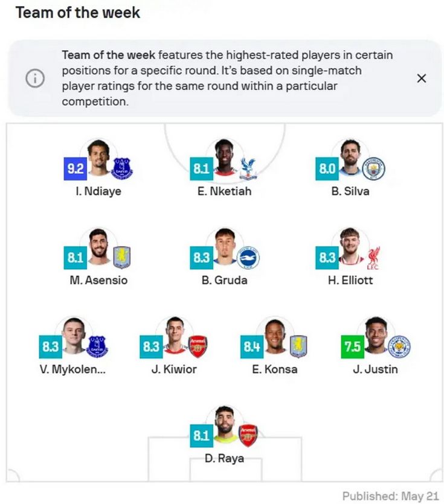
Task: Select the 9.2 rating badge
Action: click(x=76, y=169)
